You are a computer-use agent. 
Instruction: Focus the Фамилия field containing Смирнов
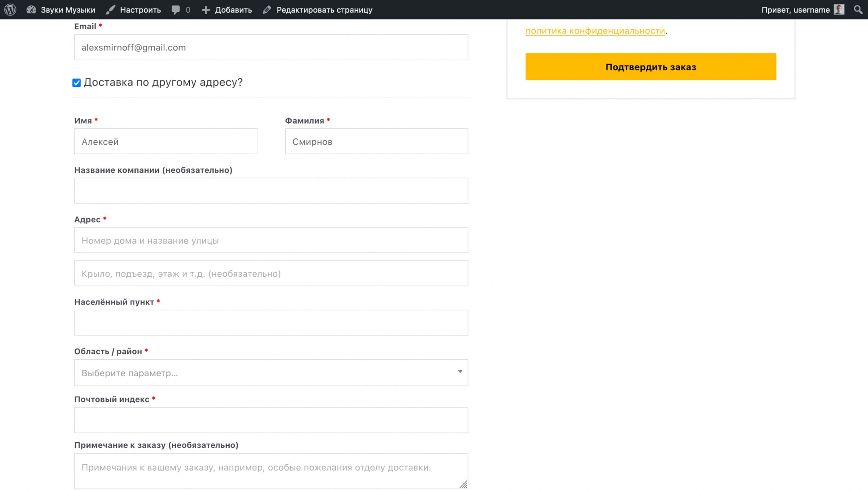(x=377, y=141)
